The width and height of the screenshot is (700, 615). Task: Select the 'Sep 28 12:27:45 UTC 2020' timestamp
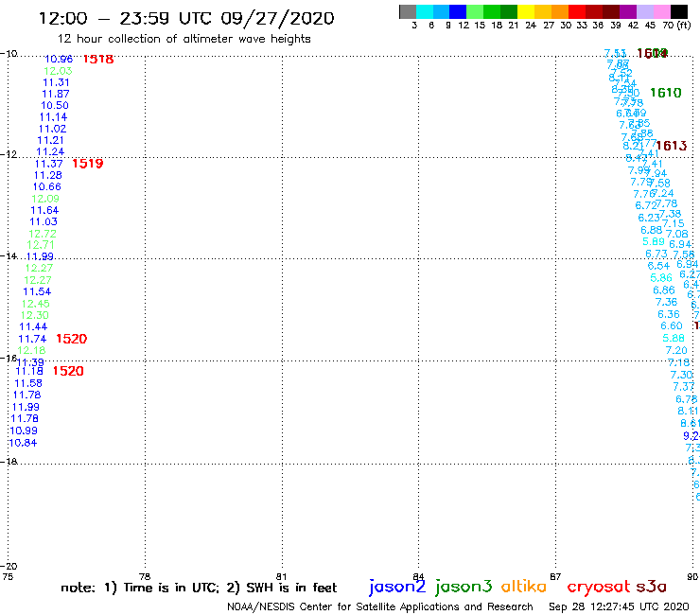coord(619,606)
